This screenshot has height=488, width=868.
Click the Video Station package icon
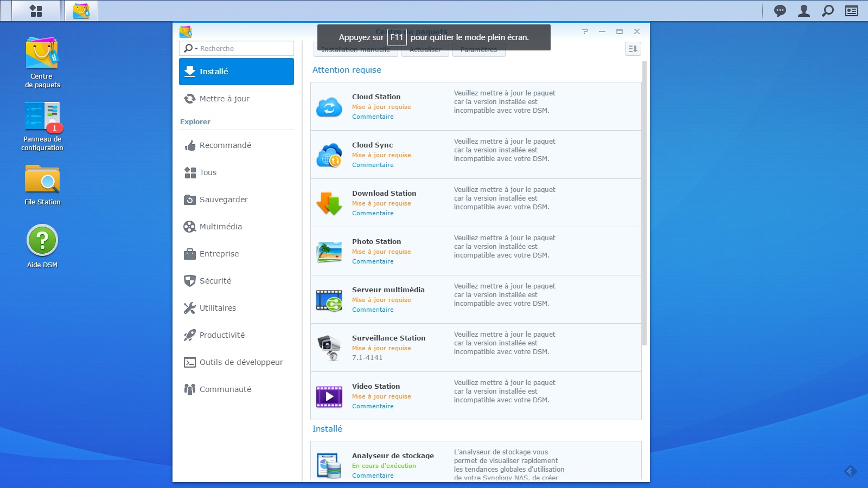[329, 396]
